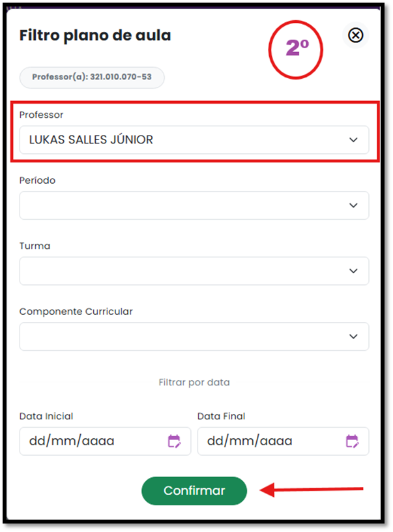Click the purple 2º step marker
This screenshot has height=532, width=393.
[x=297, y=48]
